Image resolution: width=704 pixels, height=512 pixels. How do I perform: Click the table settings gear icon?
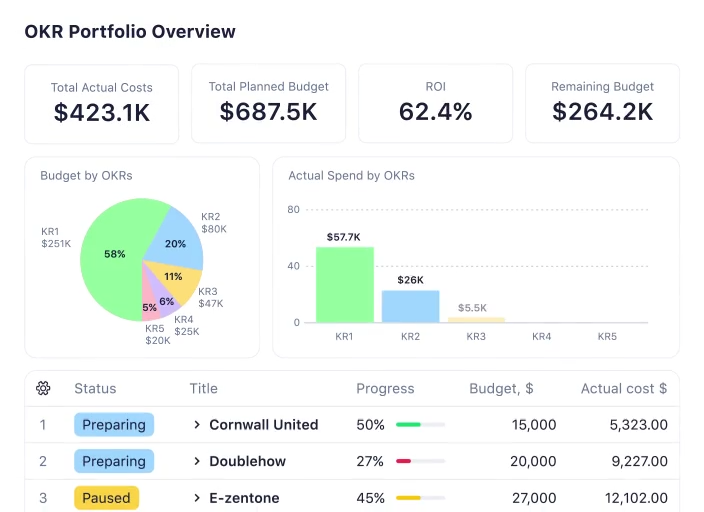pos(43,388)
